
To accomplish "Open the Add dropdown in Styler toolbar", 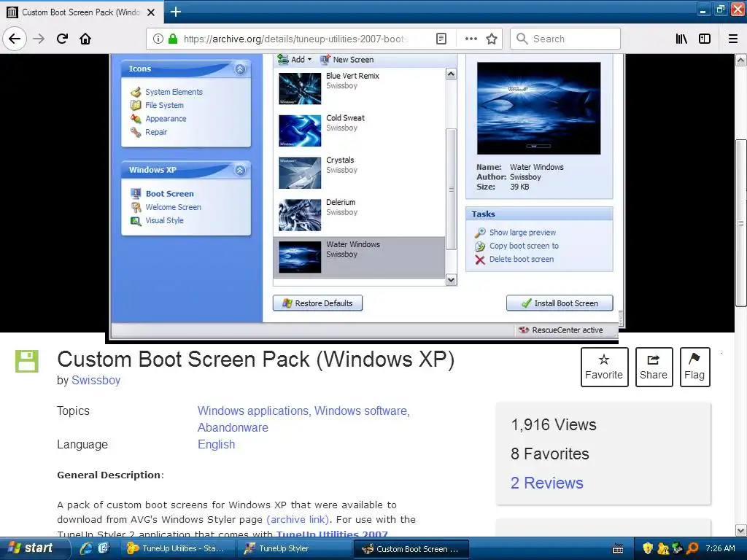I will click(x=295, y=60).
